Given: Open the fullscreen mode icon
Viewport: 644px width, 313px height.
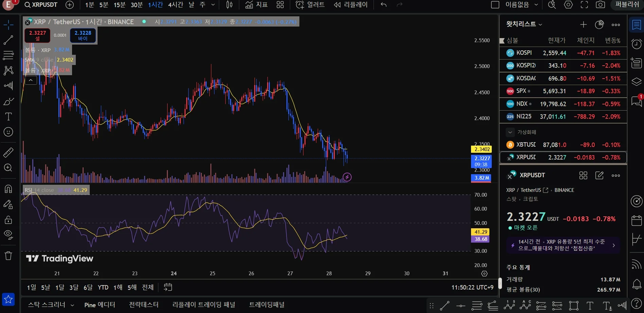Looking at the screenshot, I should coord(584,5).
